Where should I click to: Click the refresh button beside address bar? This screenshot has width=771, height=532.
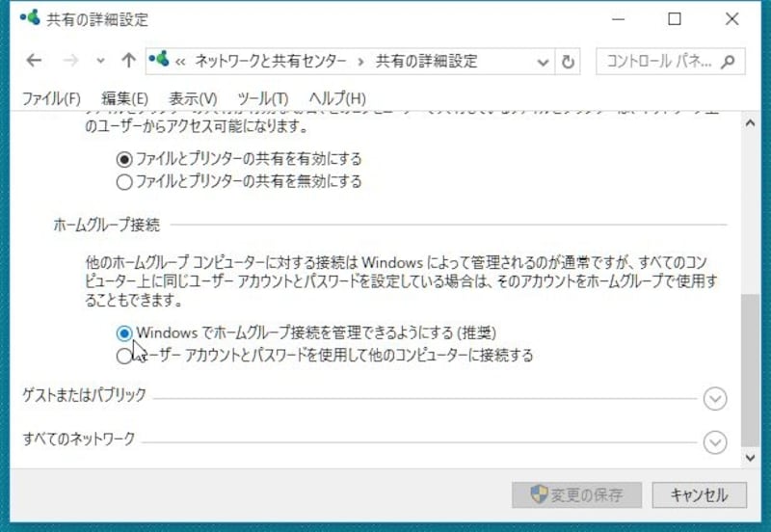coord(568,62)
